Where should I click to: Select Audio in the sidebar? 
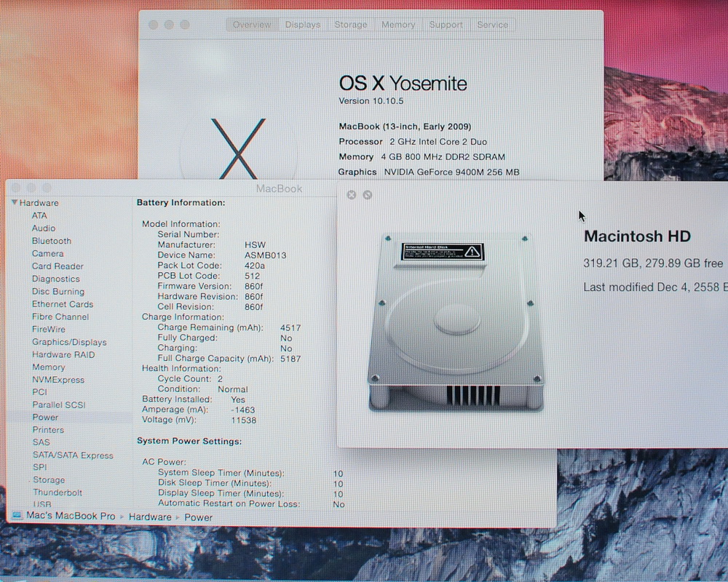point(44,228)
